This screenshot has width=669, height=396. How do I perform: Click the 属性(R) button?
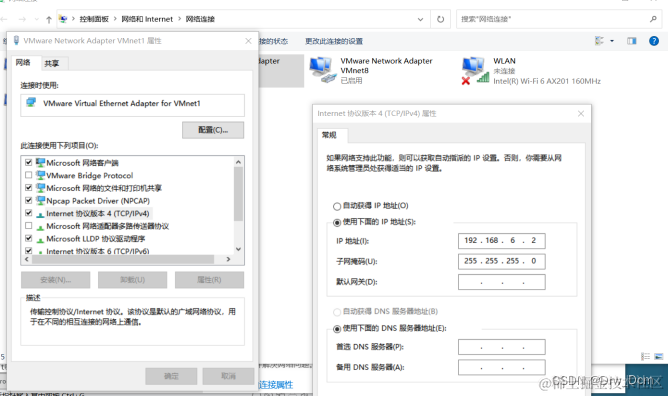click(209, 280)
